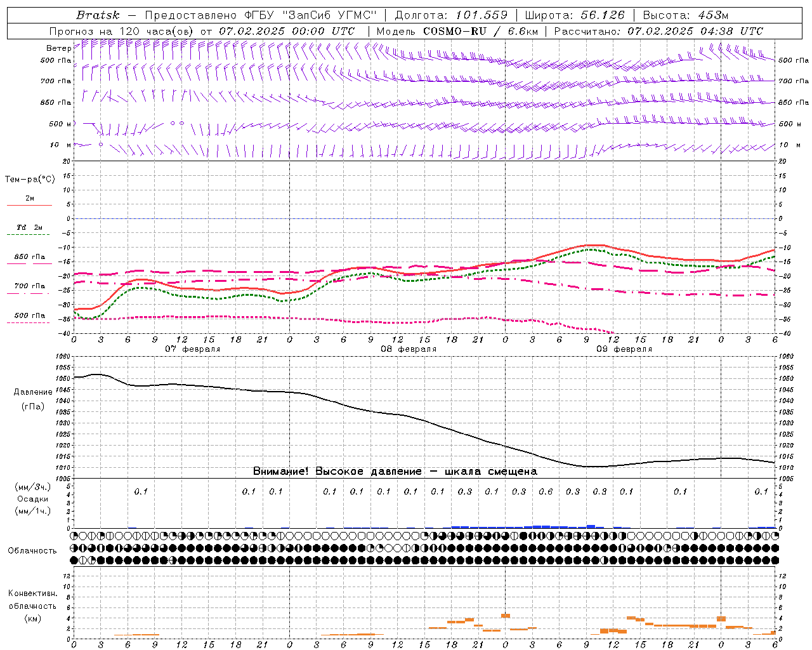Click the "Ветер" wind panel label

(x=58, y=48)
